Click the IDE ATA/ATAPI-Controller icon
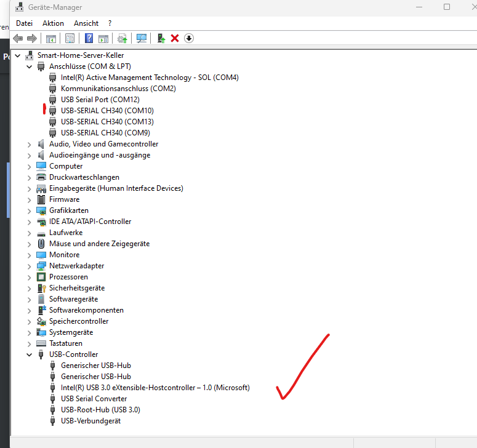477x448 pixels. (41, 222)
